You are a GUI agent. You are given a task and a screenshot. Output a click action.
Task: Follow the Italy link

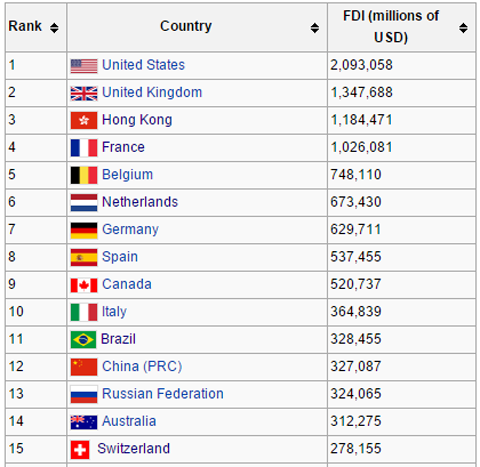[x=114, y=312]
